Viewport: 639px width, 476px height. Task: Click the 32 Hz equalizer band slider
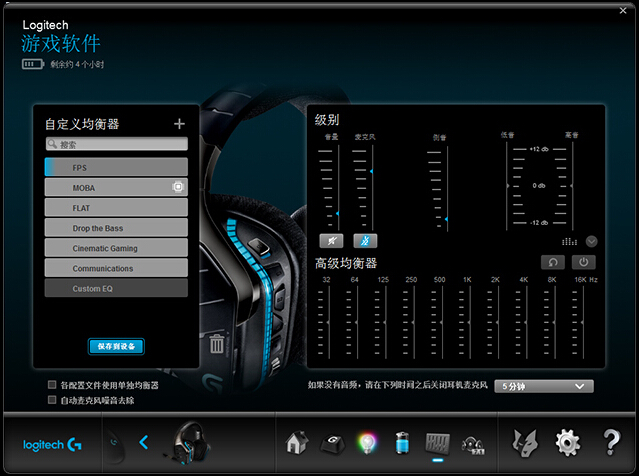[328, 322]
